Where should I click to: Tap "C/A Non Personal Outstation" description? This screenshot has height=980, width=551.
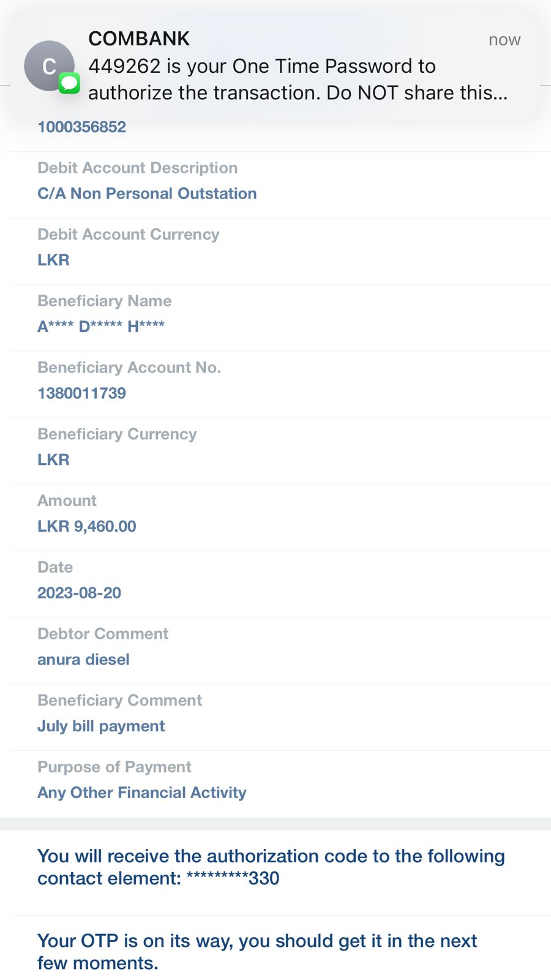147,194
